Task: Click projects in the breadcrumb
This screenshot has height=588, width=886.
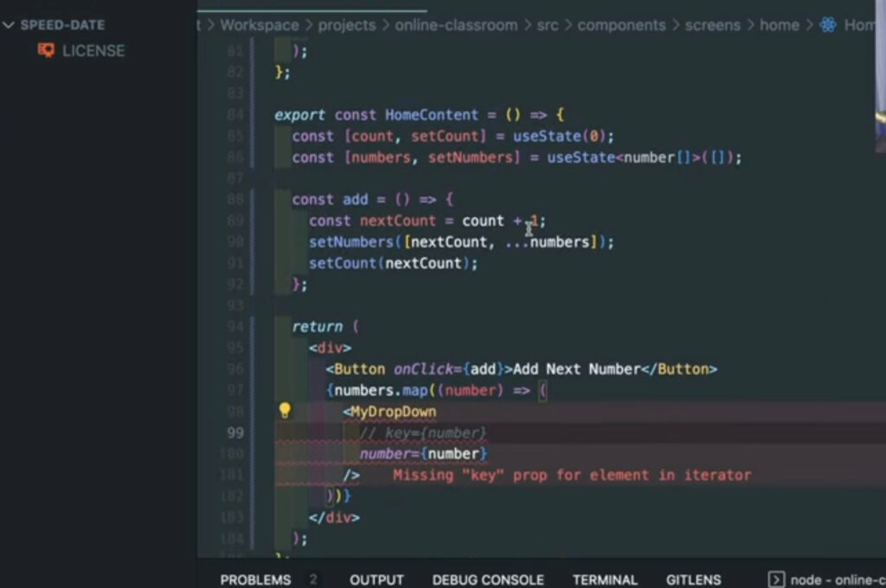Action: click(x=346, y=25)
